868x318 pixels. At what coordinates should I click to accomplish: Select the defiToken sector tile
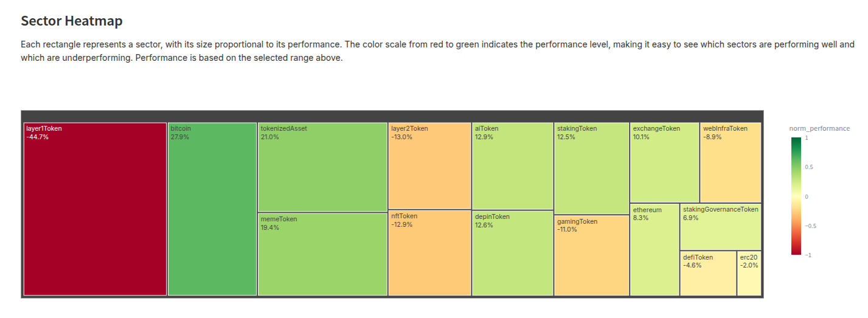[708, 274]
